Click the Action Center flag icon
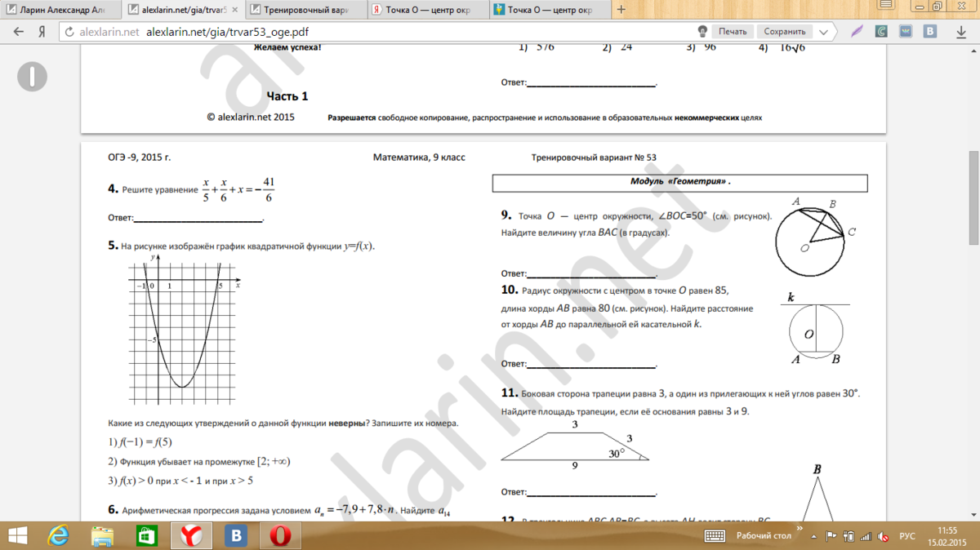 (831, 536)
